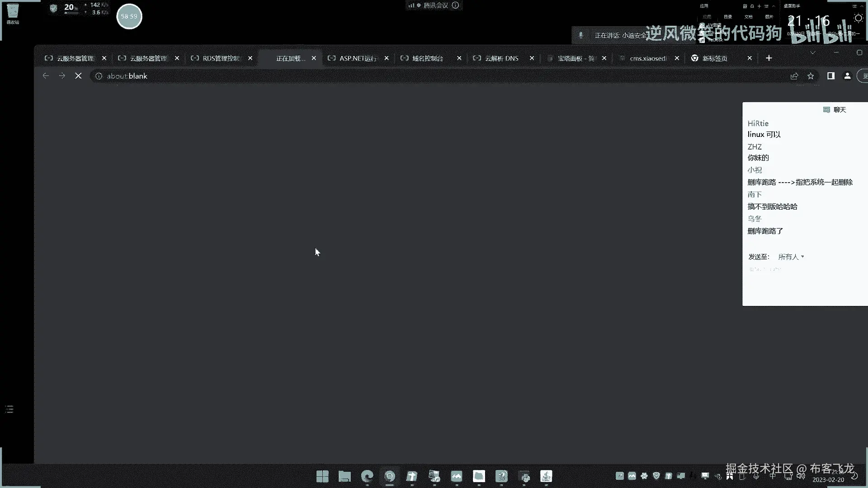Open File Explorer from taskbar
Image resolution: width=868 pixels, height=488 pixels.
coord(344,476)
